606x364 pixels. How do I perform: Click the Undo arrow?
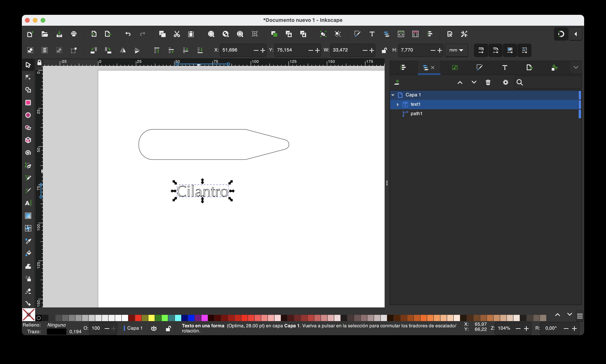click(128, 34)
